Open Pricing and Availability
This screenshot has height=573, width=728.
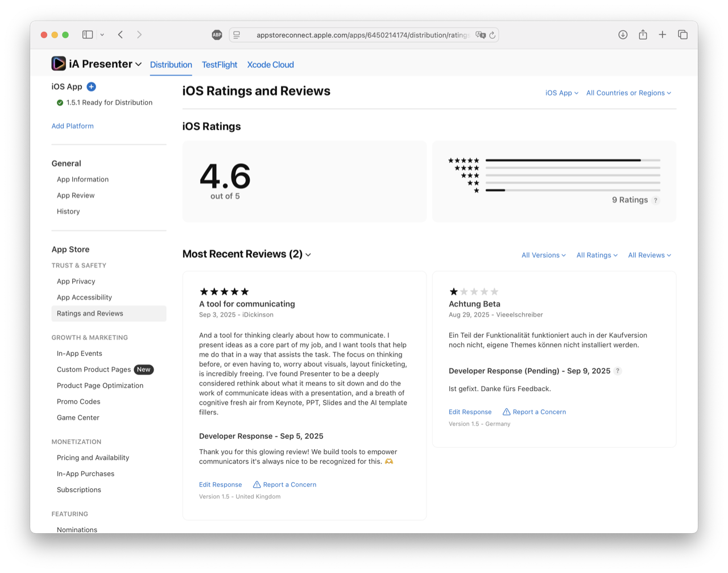tap(93, 458)
